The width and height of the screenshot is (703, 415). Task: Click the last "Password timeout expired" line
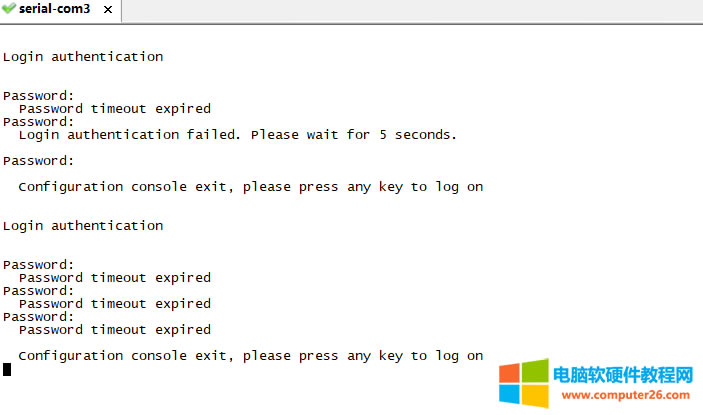pos(115,330)
